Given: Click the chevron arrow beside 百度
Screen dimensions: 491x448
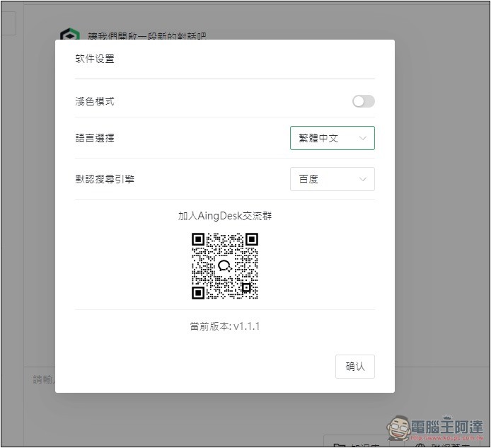Looking at the screenshot, I should coord(363,179).
